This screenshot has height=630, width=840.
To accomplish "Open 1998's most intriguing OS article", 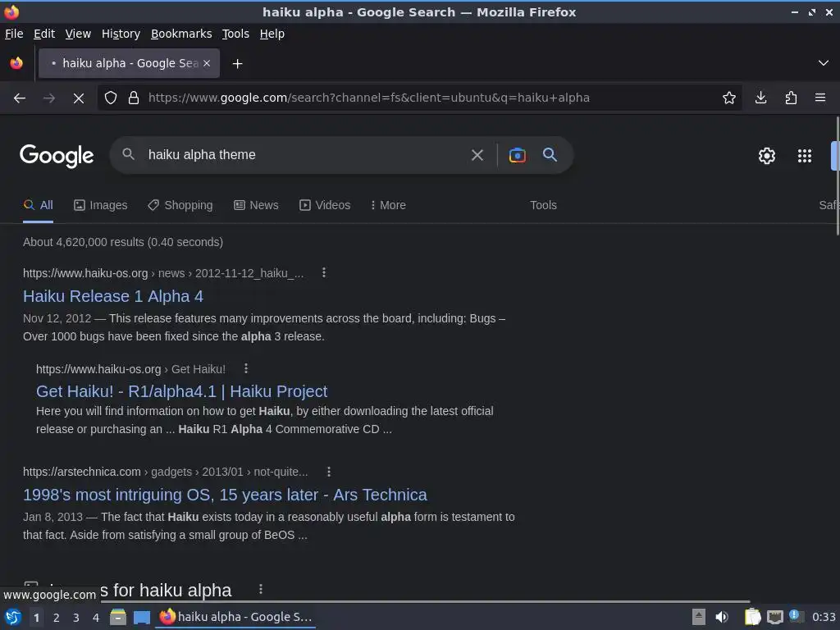I will click(225, 495).
